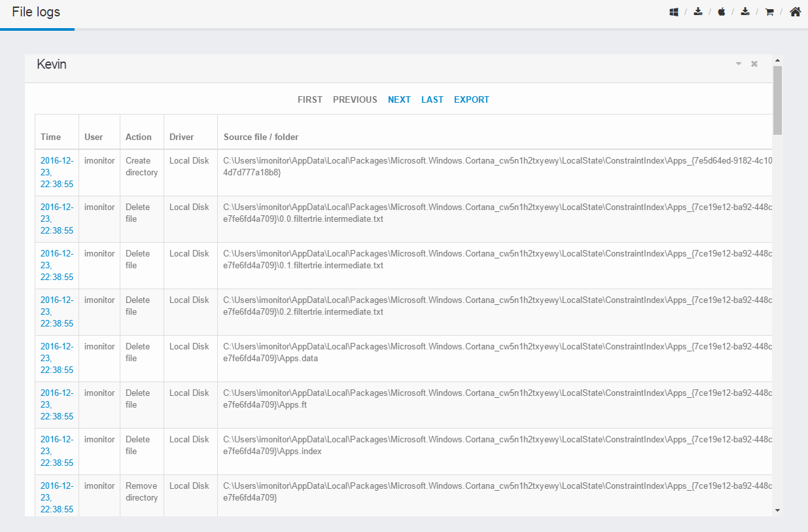Go to NEXT page of logs
The width and height of the screenshot is (808, 532).
coord(399,99)
